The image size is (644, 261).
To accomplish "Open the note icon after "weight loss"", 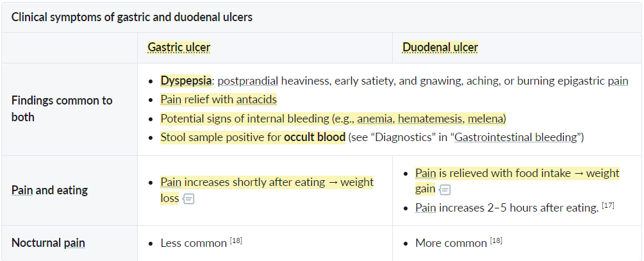I will point(188,199).
